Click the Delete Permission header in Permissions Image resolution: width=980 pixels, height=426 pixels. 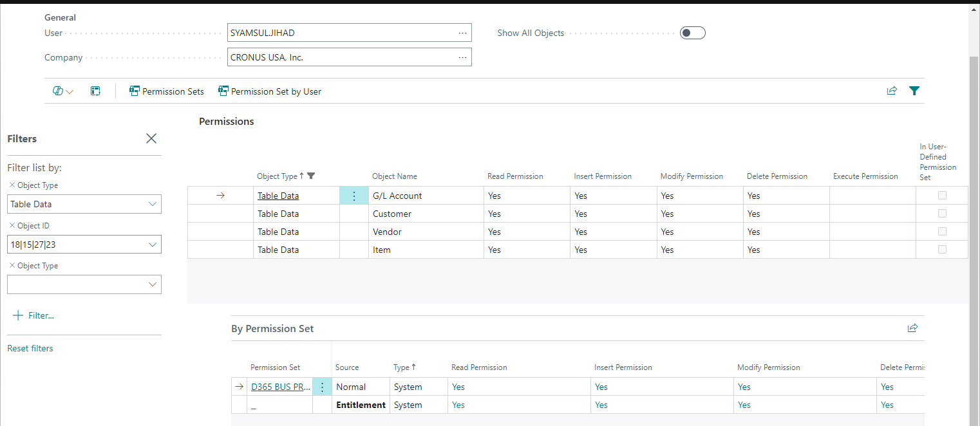tap(777, 176)
